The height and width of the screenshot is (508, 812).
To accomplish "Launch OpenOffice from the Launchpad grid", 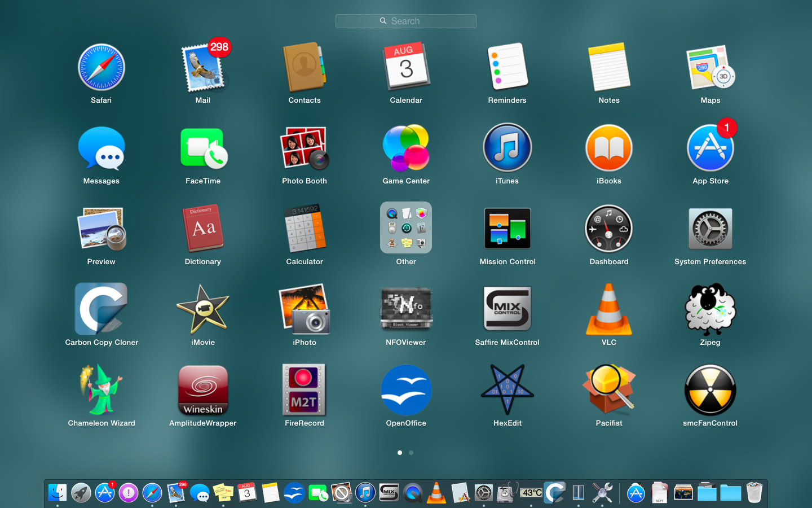I will (x=406, y=390).
